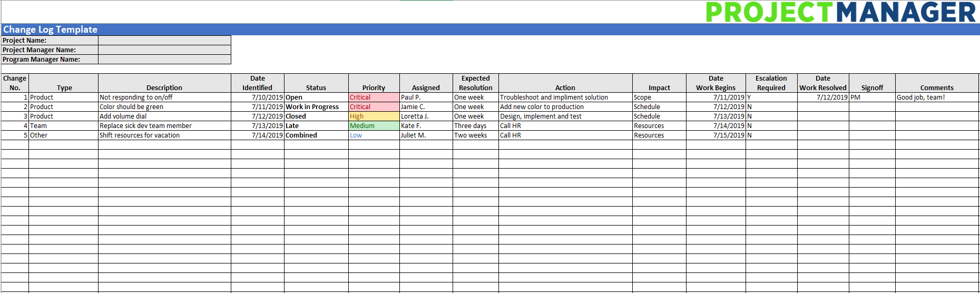This screenshot has width=980, height=293.
Task: Click the 'Other' type cell
Action: click(63, 135)
